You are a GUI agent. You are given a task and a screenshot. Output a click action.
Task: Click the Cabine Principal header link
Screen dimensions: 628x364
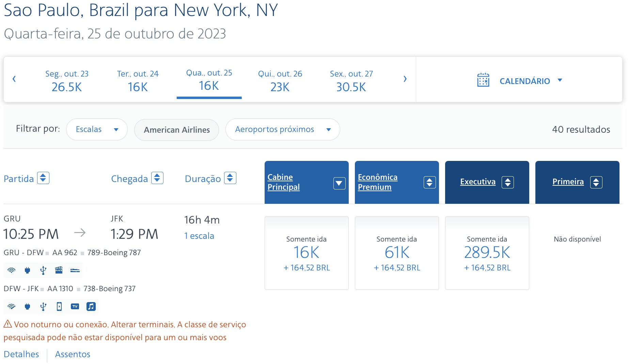click(x=283, y=182)
